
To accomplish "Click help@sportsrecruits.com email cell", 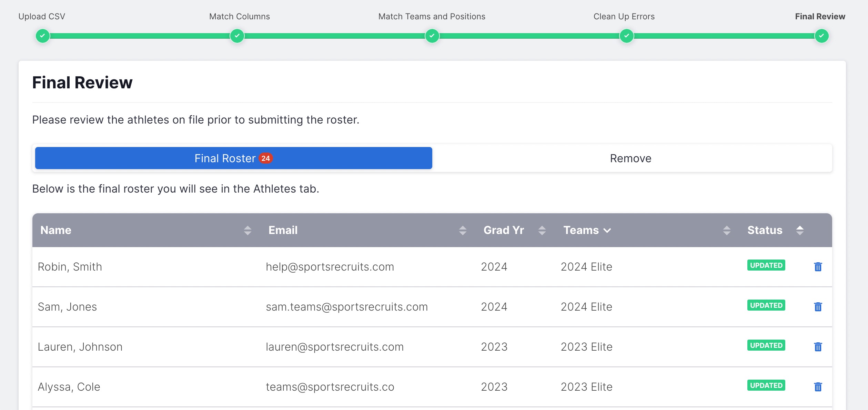I will click(x=330, y=267).
